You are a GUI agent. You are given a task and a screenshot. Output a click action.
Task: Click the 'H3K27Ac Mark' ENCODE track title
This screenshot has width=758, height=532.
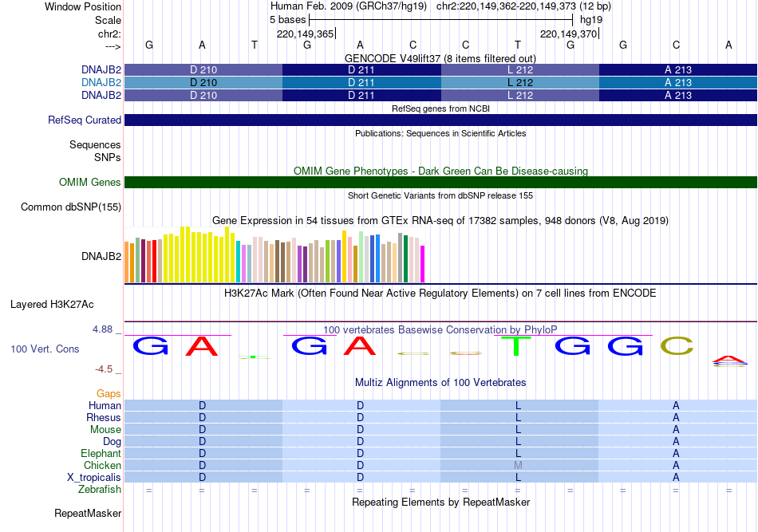click(x=440, y=294)
